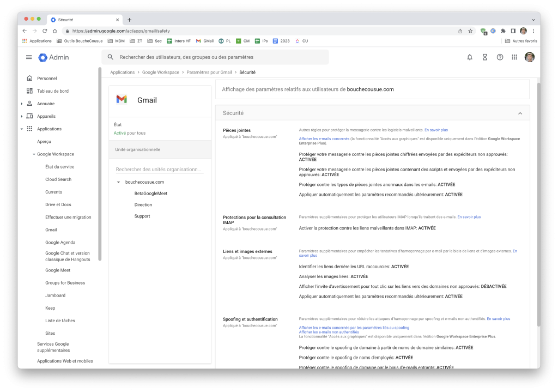Open the Google apps grid
This screenshot has width=558, height=392.
pyautogui.click(x=514, y=57)
